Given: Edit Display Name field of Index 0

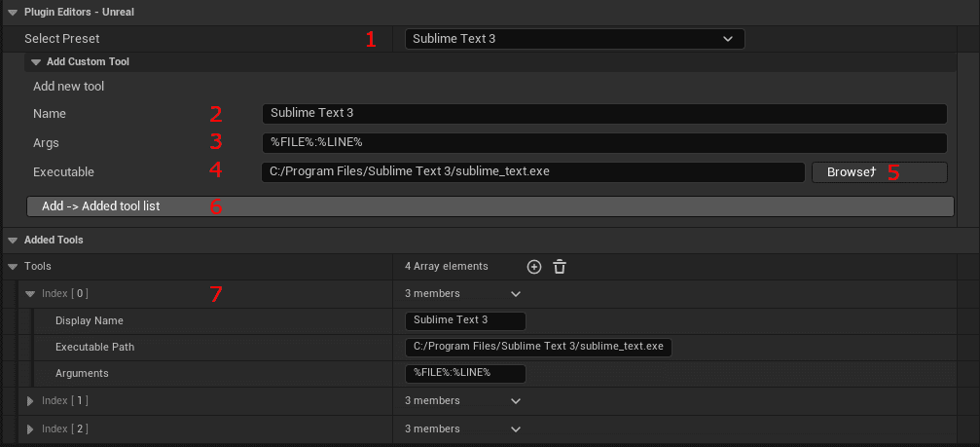Looking at the screenshot, I should coord(465,320).
